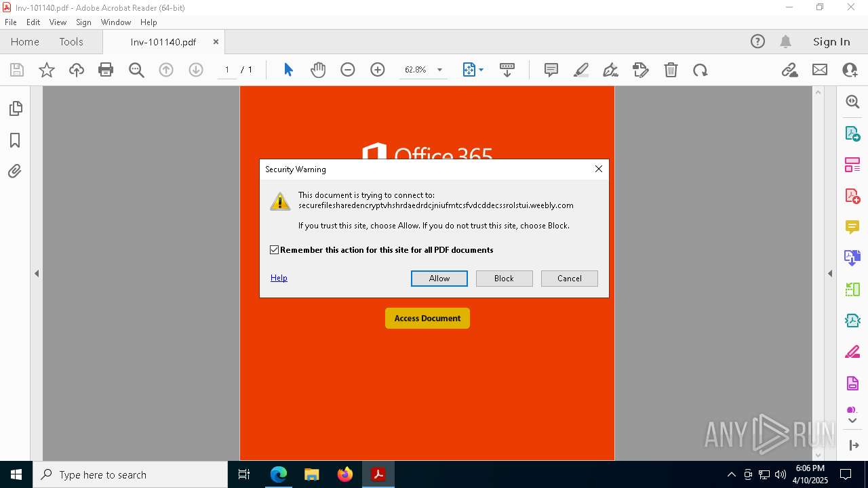Open the Export PDF tool in the right pane
The height and width of the screenshot is (488, 868).
click(852, 133)
